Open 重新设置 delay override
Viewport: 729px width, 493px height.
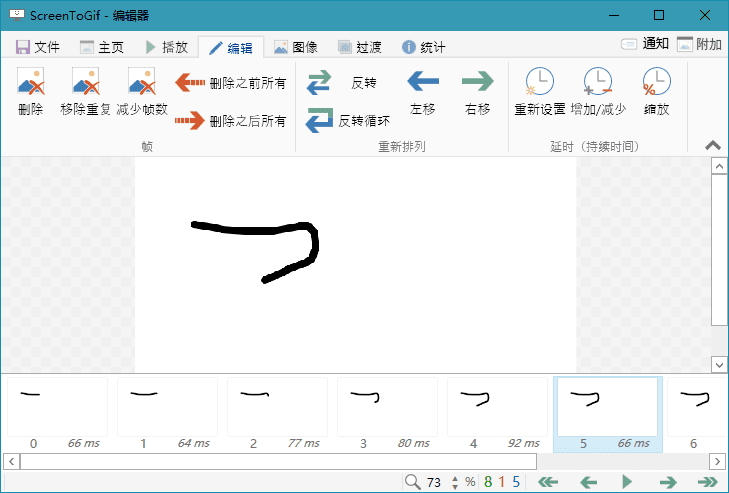point(540,92)
